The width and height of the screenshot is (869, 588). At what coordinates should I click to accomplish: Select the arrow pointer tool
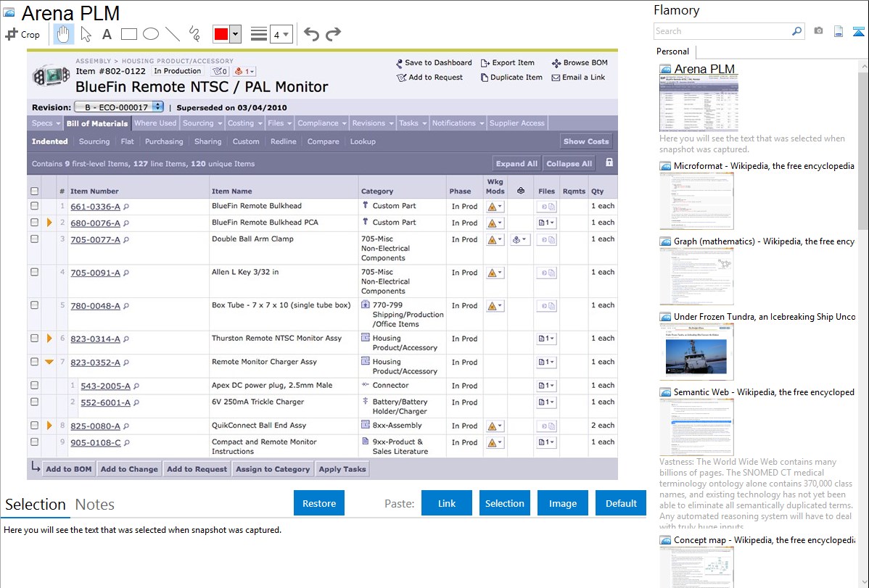[86, 34]
